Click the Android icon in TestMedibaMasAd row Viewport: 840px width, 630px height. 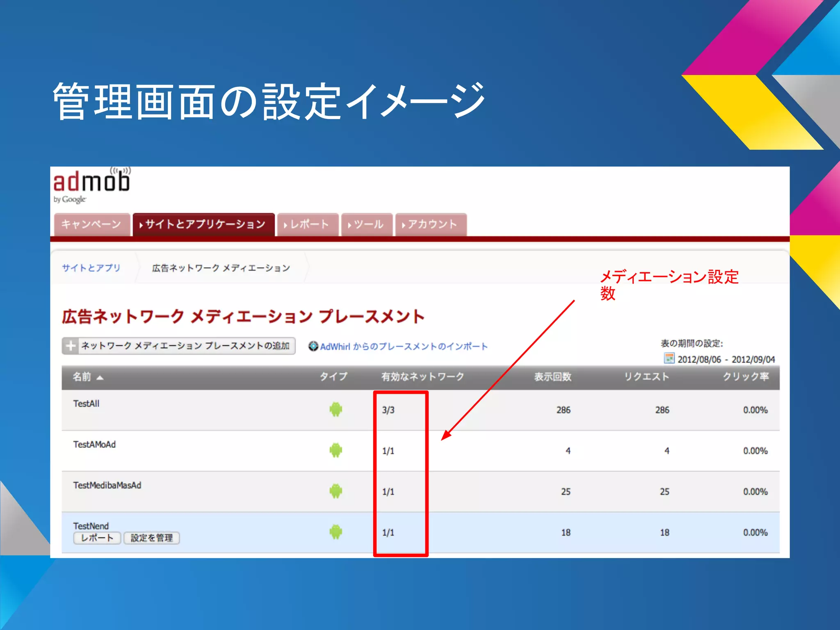(x=336, y=491)
